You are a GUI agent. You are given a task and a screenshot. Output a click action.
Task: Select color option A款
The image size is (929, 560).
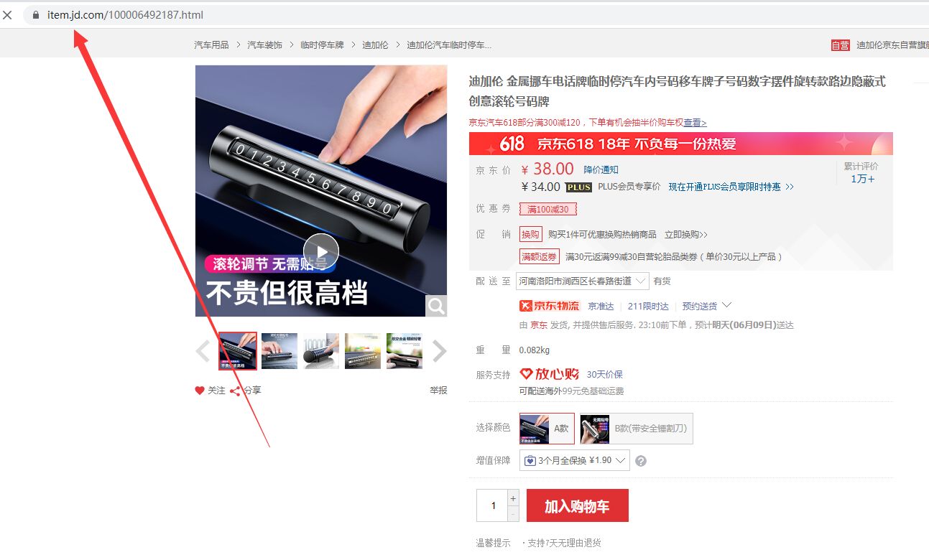[547, 428]
